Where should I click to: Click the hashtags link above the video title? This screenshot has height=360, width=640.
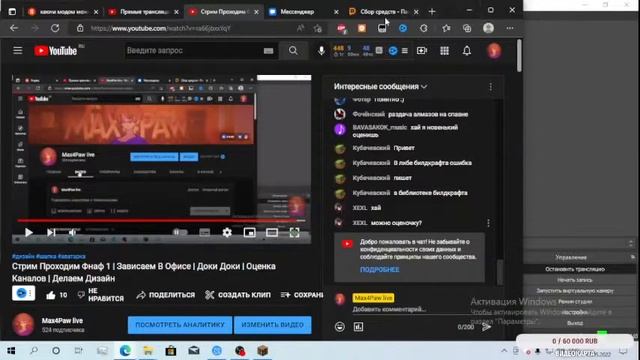[x=49, y=256]
